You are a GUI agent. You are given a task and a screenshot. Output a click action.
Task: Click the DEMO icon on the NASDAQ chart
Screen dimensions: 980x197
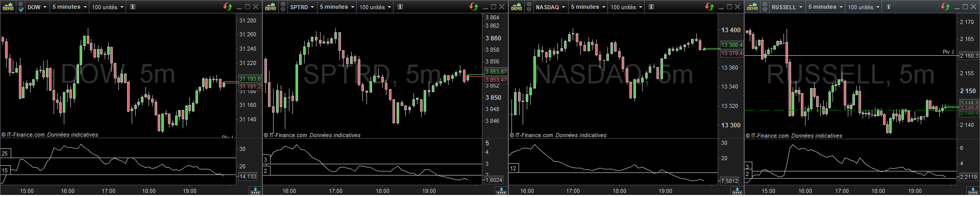coord(517,7)
